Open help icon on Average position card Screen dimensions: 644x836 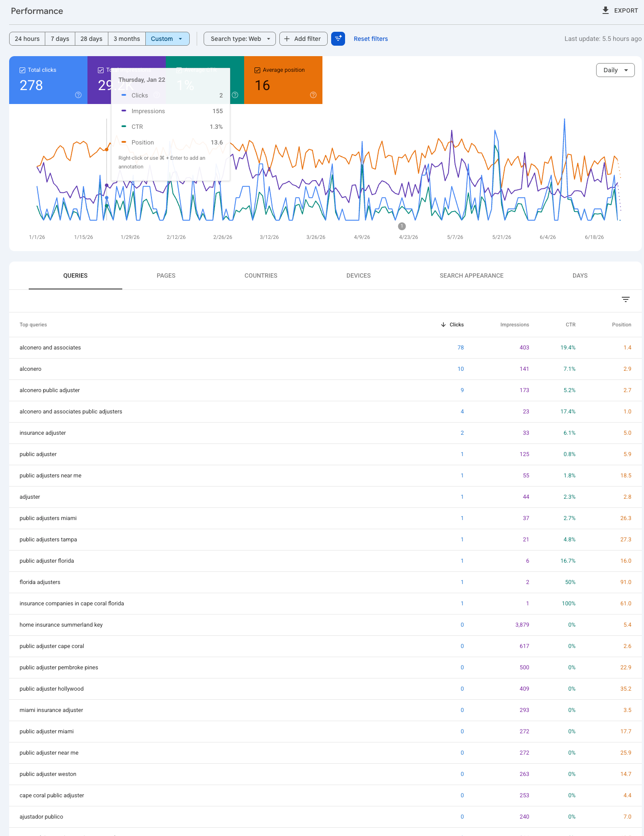313,95
